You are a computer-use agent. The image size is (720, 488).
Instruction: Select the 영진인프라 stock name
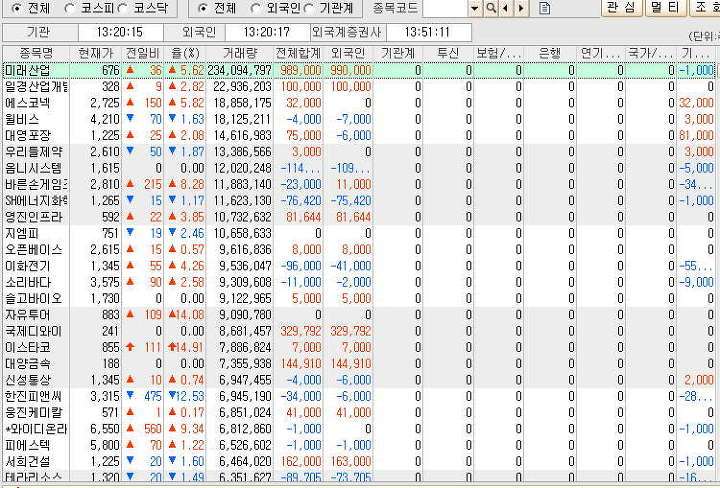33,217
